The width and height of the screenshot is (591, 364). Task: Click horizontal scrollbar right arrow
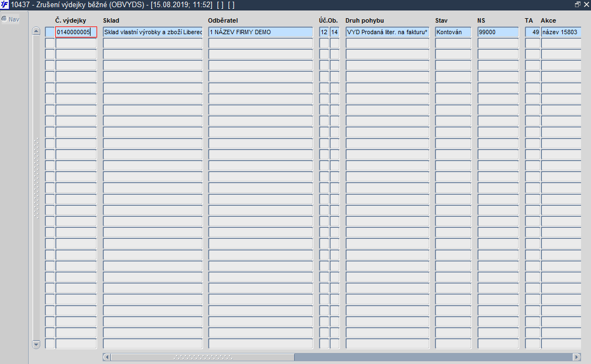577,357
